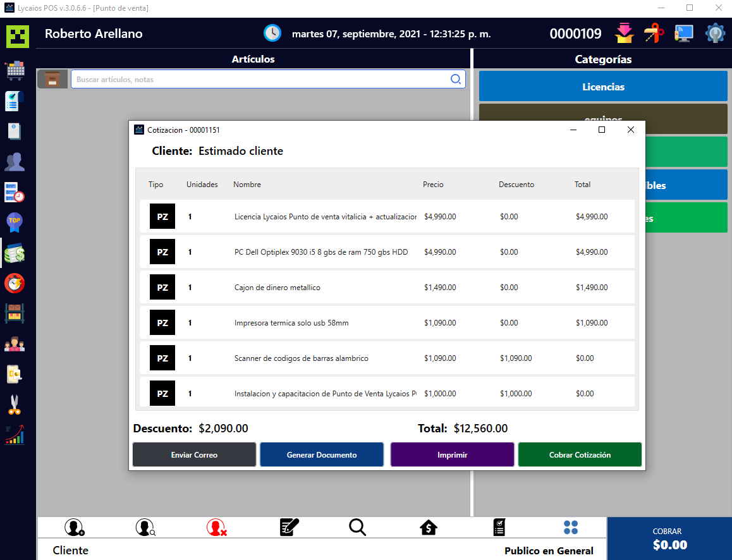Open the warehouse shelves inventory icon
The width and height of the screenshot is (732, 560).
click(x=15, y=313)
